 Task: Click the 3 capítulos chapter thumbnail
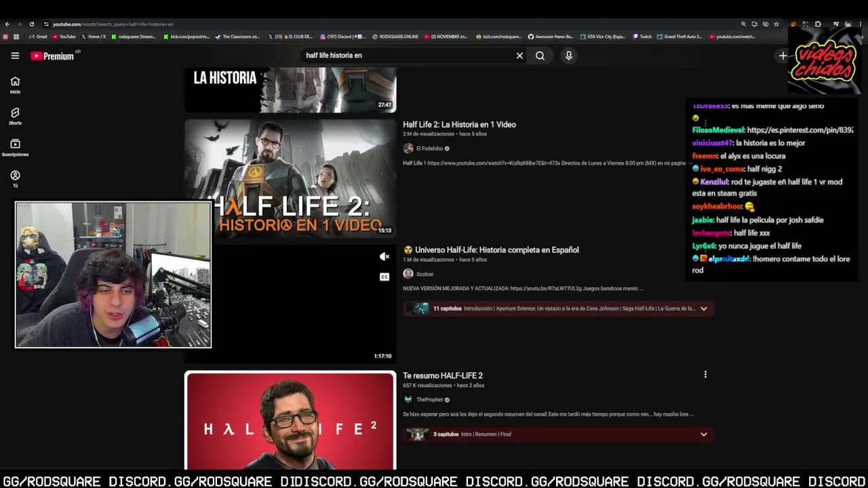pyautogui.click(x=418, y=434)
